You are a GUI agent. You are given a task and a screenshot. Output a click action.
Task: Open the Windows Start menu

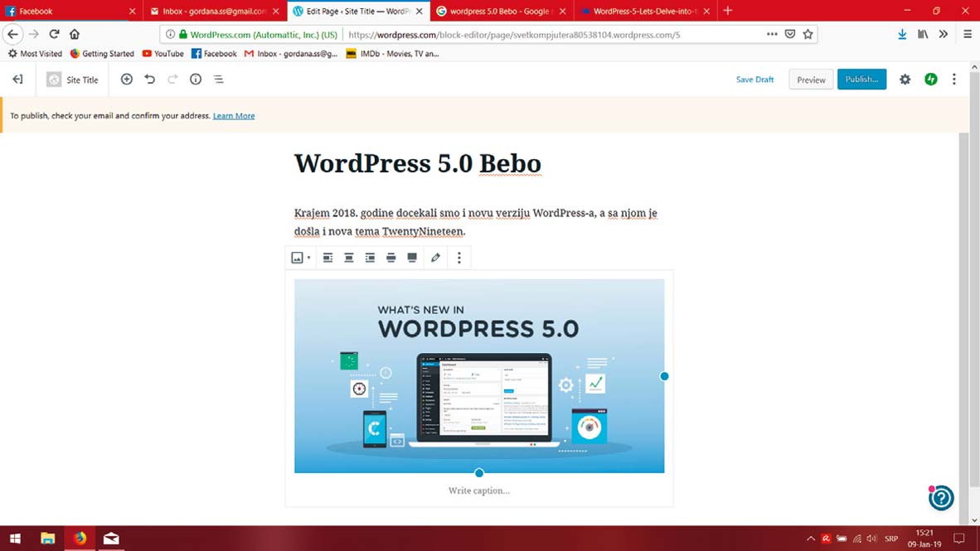[15, 539]
